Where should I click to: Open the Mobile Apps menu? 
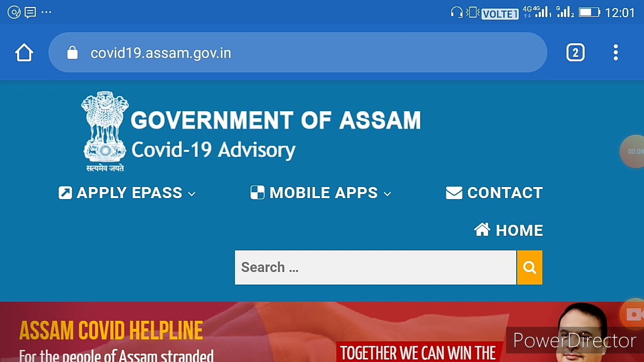point(321,193)
